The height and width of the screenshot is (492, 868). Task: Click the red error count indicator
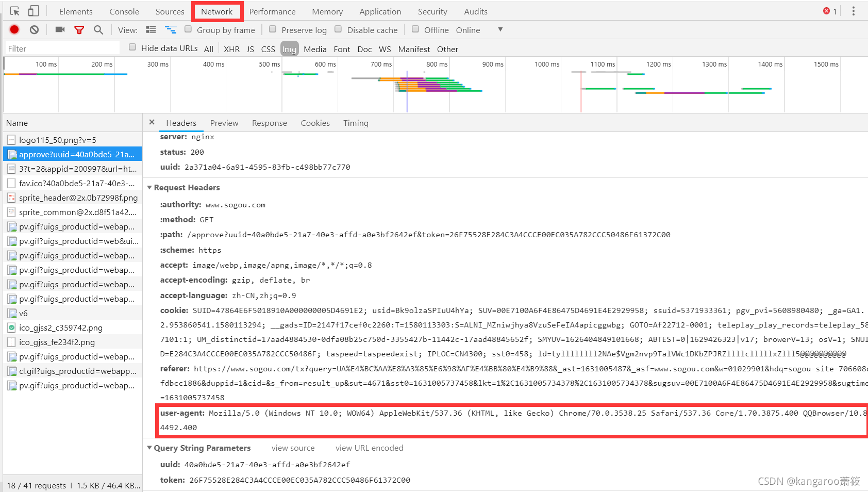point(830,11)
